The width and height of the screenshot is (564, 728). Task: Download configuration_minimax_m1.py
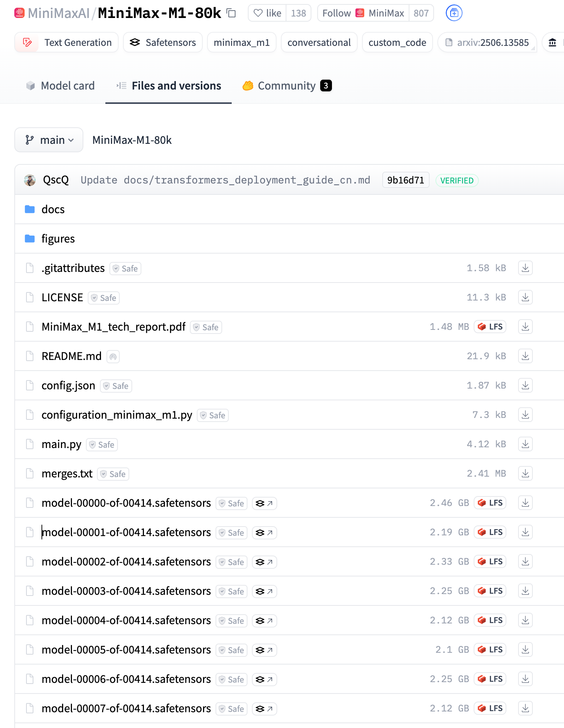525,415
